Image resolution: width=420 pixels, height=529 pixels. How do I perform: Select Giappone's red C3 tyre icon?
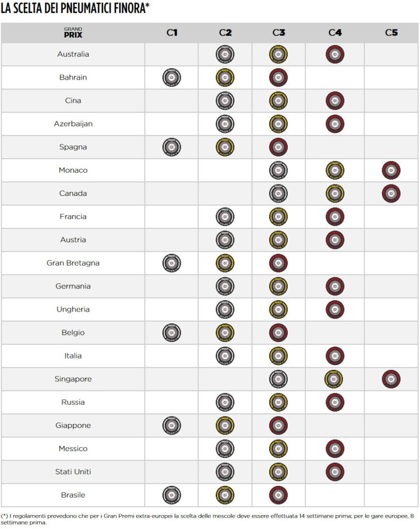[x=278, y=426]
